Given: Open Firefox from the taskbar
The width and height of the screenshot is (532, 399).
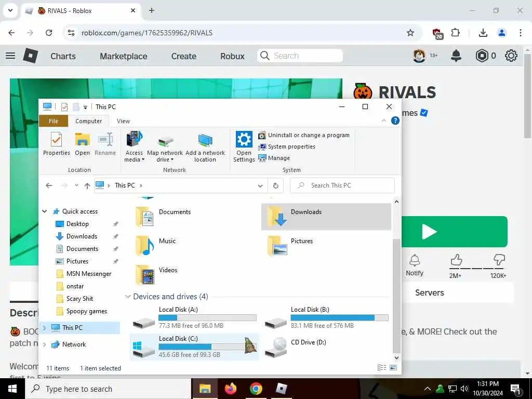Looking at the screenshot, I should coord(230,389).
